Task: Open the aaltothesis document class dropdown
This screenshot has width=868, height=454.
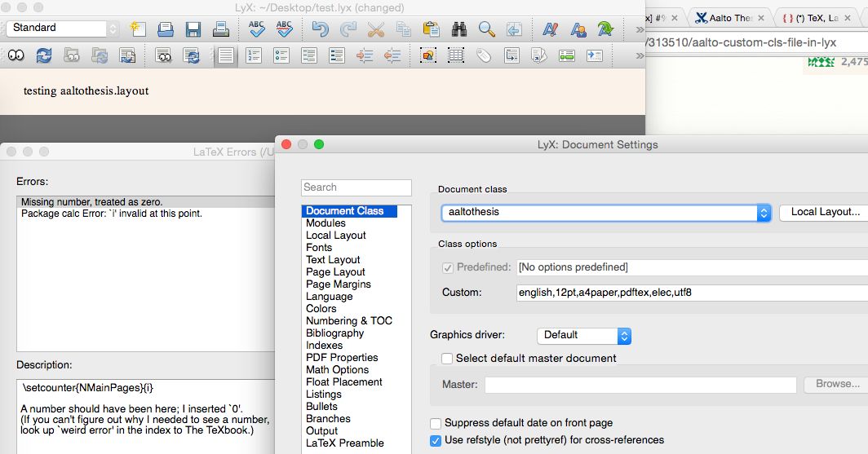Action: click(x=605, y=213)
